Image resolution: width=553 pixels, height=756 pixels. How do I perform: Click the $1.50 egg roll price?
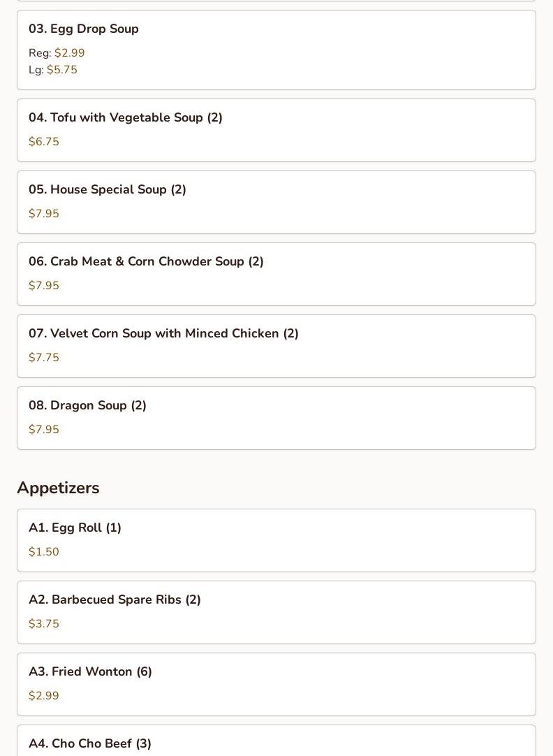tap(44, 551)
